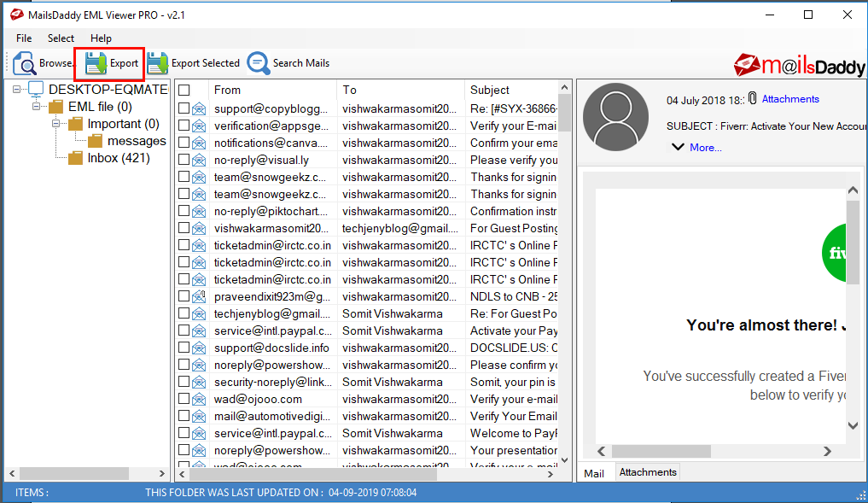Click the DESKTOP-EQMATE computer icon
The width and height of the screenshot is (868, 503).
point(36,89)
